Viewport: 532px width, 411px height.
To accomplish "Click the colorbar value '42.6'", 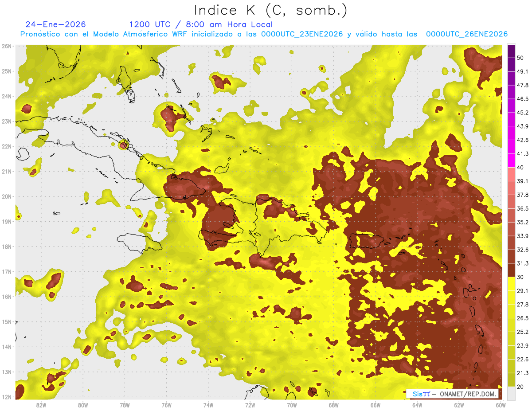I will click(523, 140).
